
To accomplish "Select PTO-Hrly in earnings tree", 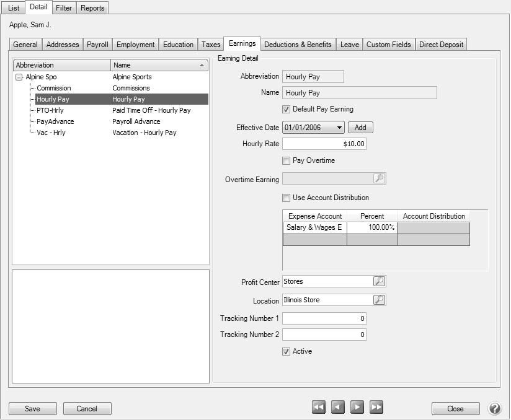I will [50, 110].
